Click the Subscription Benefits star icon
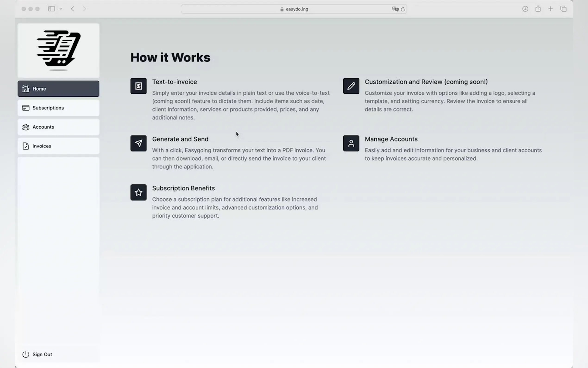This screenshot has width=588, height=368. tap(138, 193)
